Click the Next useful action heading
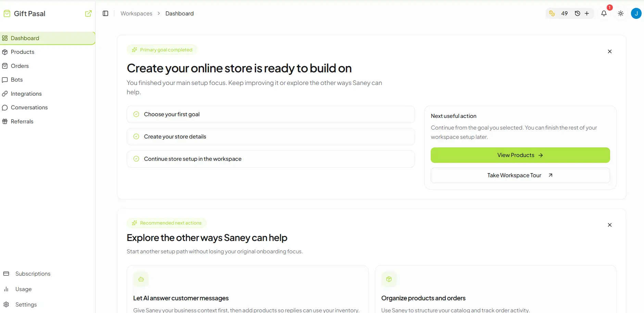This screenshot has height=313, width=644. [x=453, y=116]
